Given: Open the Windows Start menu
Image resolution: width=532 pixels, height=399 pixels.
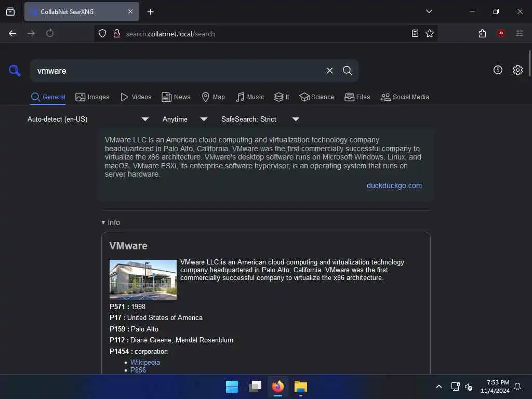Looking at the screenshot, I should click(232, 387).
